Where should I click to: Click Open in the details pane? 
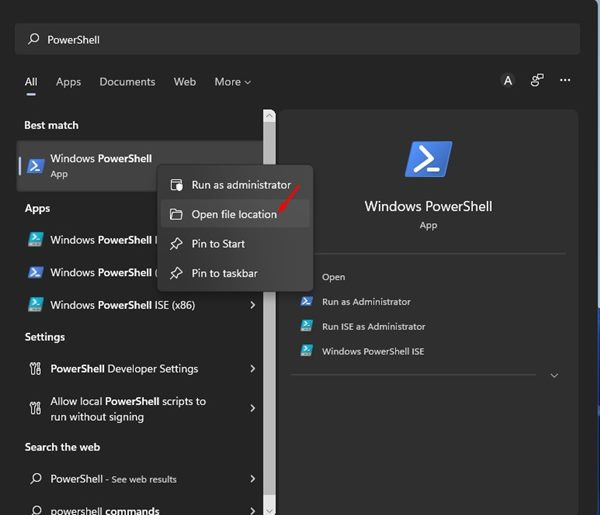click(x=333, y=277)
